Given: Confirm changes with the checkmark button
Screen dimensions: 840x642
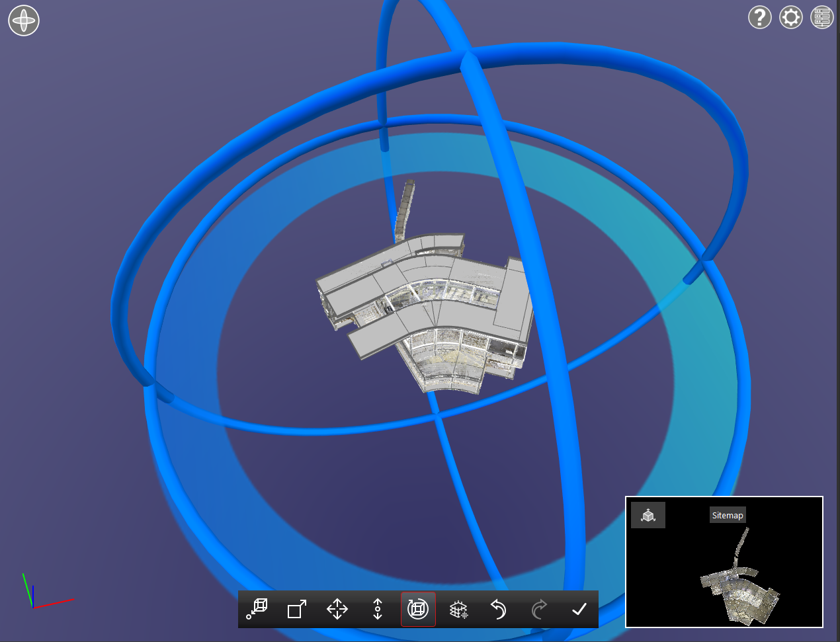Looking at the screenshot, I should (x=579, y=609).
